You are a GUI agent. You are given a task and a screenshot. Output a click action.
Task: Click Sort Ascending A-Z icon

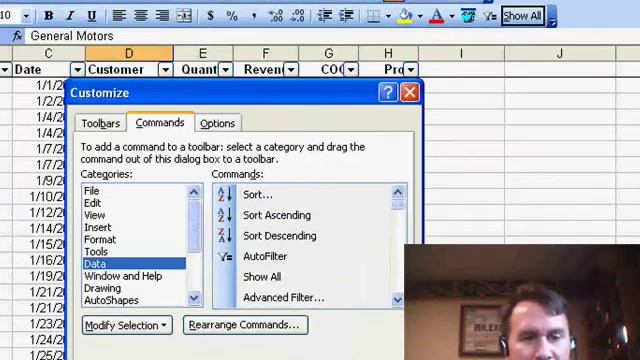224,215
